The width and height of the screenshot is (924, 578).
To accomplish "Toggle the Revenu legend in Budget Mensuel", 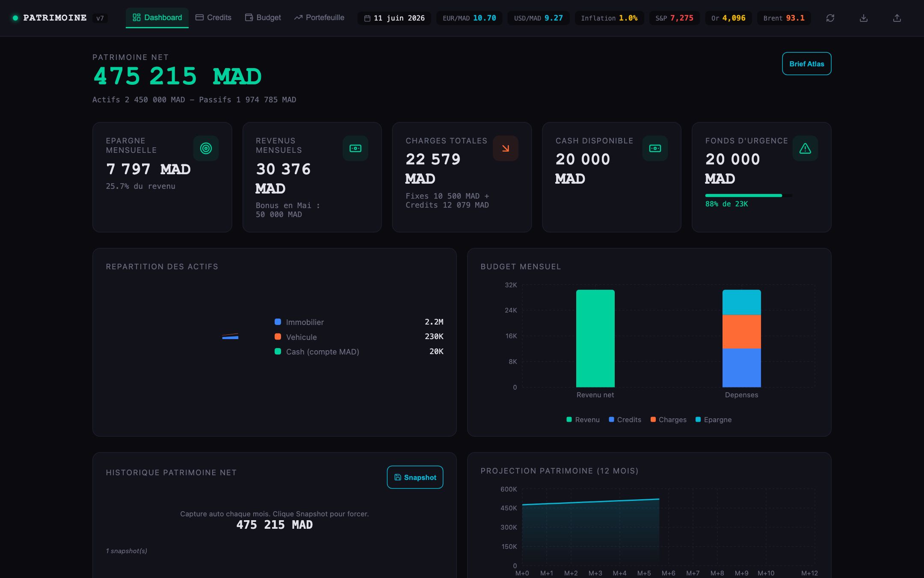I will coord(583,420).
